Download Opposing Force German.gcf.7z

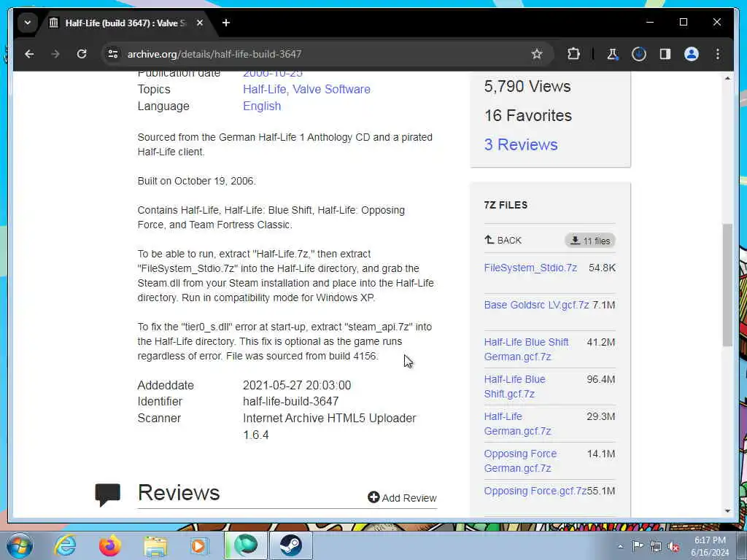point(520,461)
